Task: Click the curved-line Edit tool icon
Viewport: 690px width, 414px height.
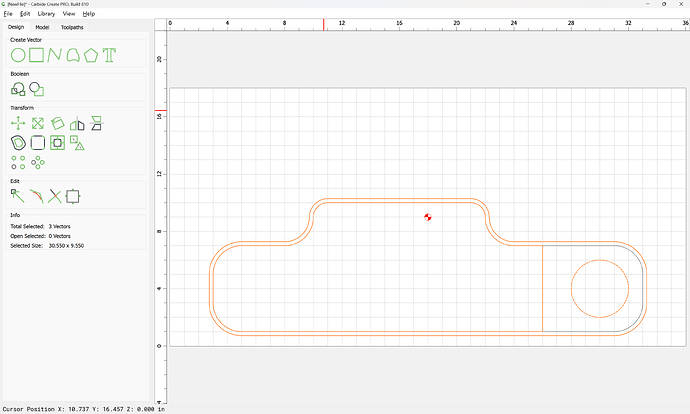Action: tap(37, 196)
